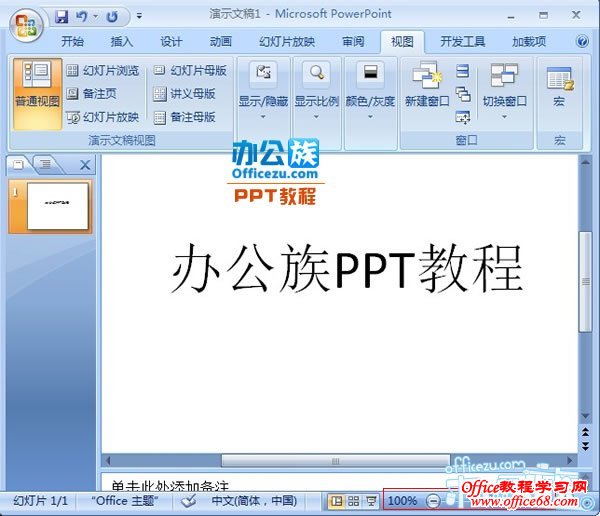Click the Save icon in quick access toolbar
Image resolution: width=600 pixels, height=516 pixels.
coord(62,16)
